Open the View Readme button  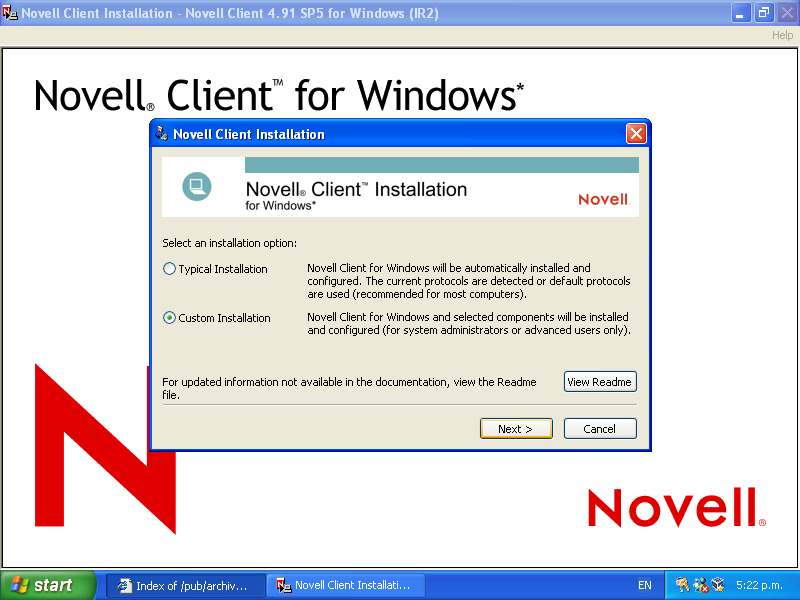(x=600, y=382)
